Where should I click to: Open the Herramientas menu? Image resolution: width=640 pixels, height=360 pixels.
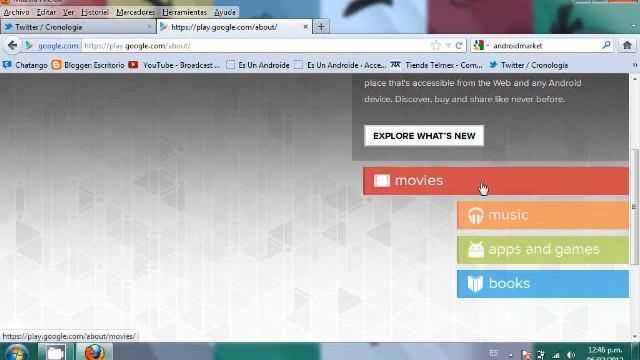[x=184, y=12]
